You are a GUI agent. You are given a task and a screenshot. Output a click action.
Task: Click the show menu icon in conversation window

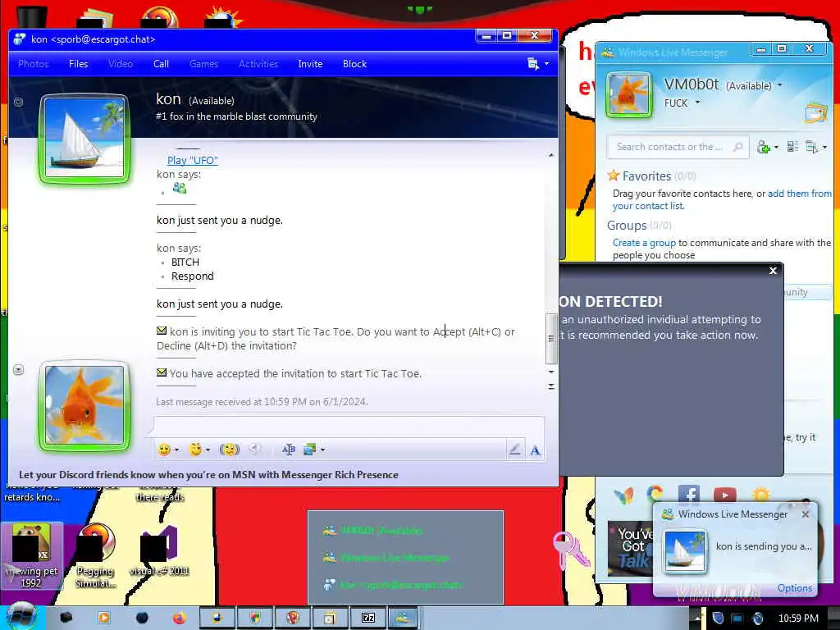pos(533,64)
